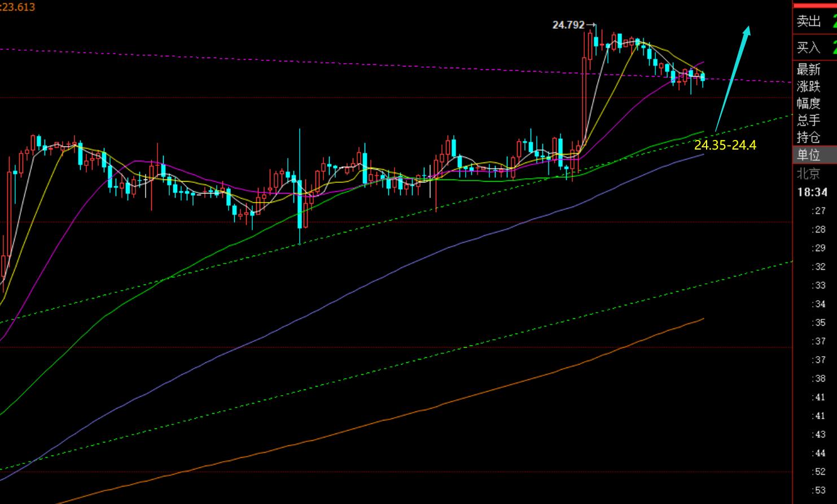Select the :53 tick record row

click(818, 490)
